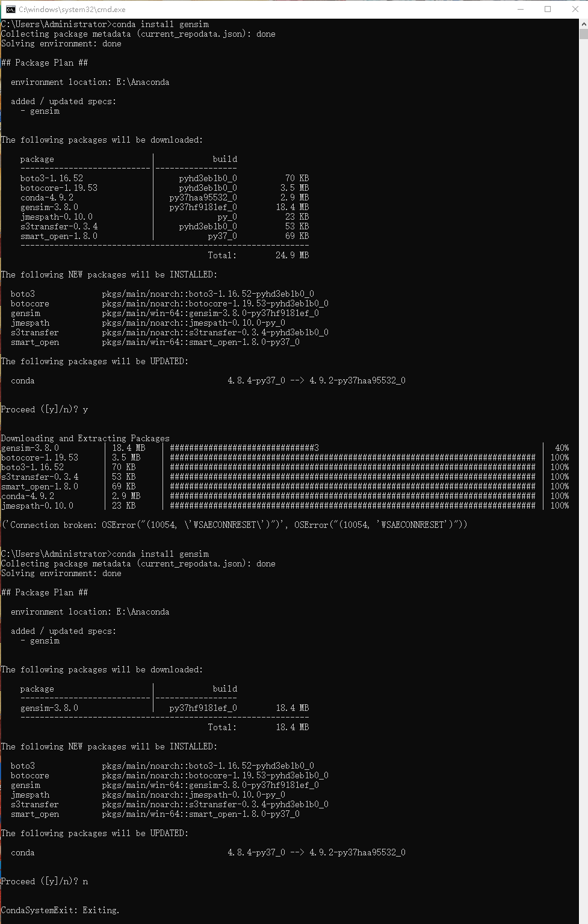Maximize the cmd.exe window
The image size is (588, 924).
pyautogui.click(x=548, y=9)
